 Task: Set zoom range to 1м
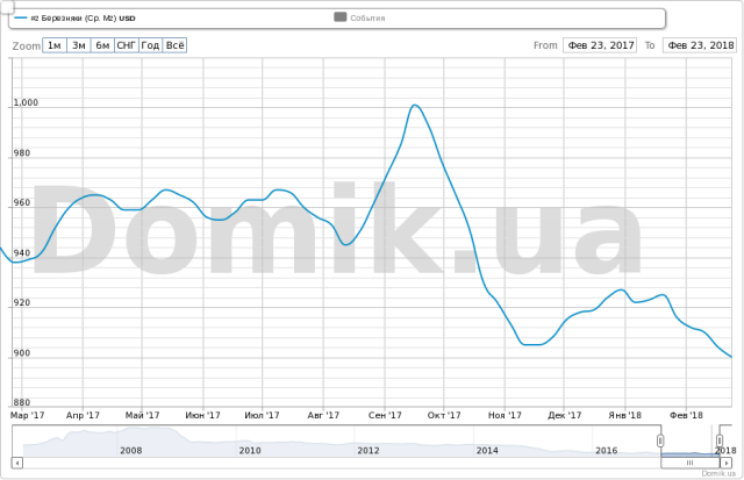[x=55, y=46]
